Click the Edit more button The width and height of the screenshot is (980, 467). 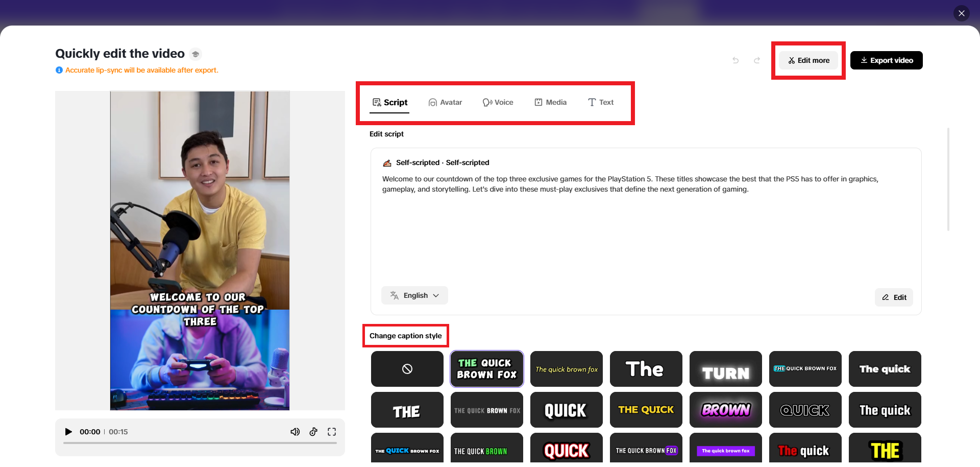[x=808, y=60]
